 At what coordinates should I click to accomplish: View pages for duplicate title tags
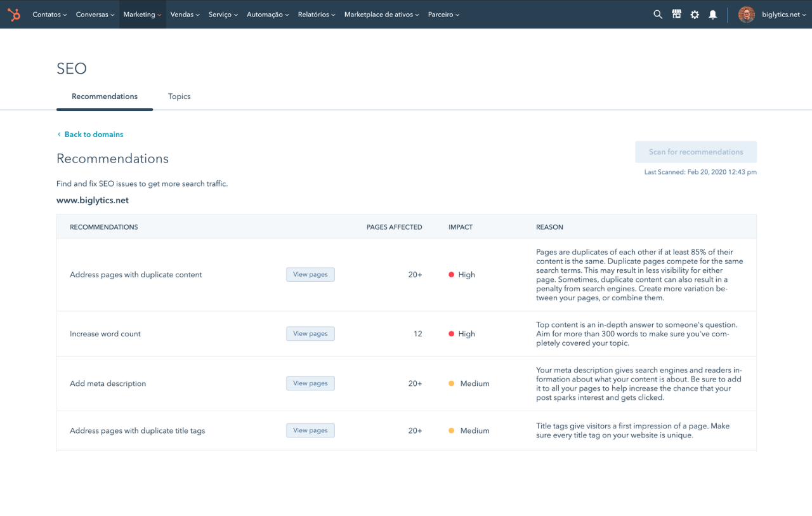(x=310, y=430)
